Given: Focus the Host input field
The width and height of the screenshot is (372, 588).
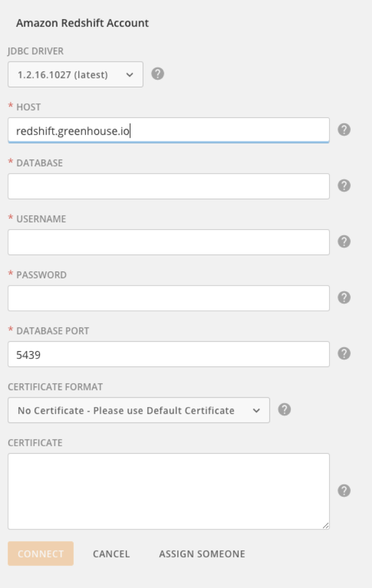Looking at the screenshot, I should pyautogui.click(x=169, y=130).
